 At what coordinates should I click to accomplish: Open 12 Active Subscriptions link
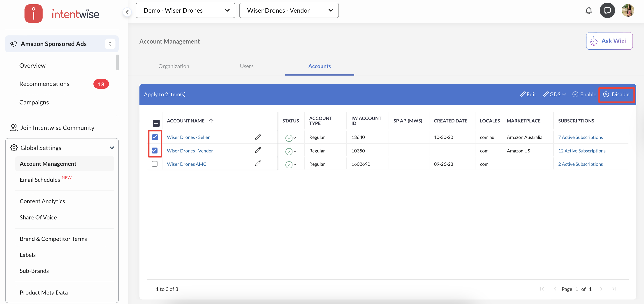tap(581, 151)
